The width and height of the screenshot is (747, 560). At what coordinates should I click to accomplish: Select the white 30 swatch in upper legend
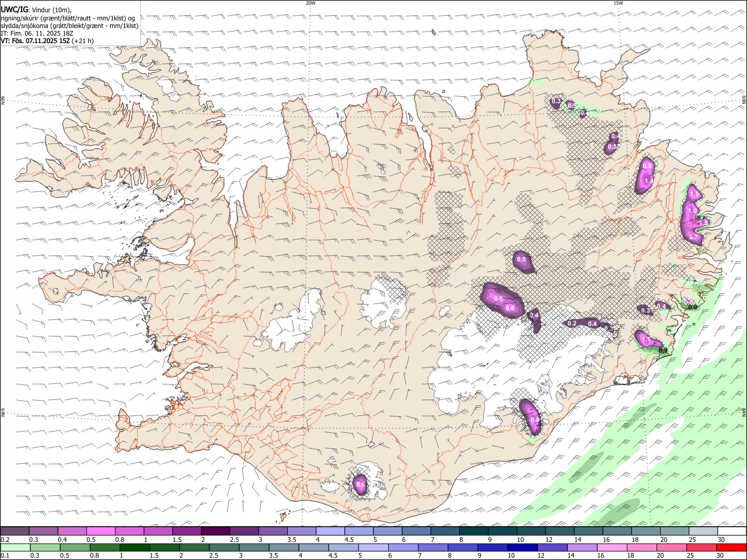[732, 531]
